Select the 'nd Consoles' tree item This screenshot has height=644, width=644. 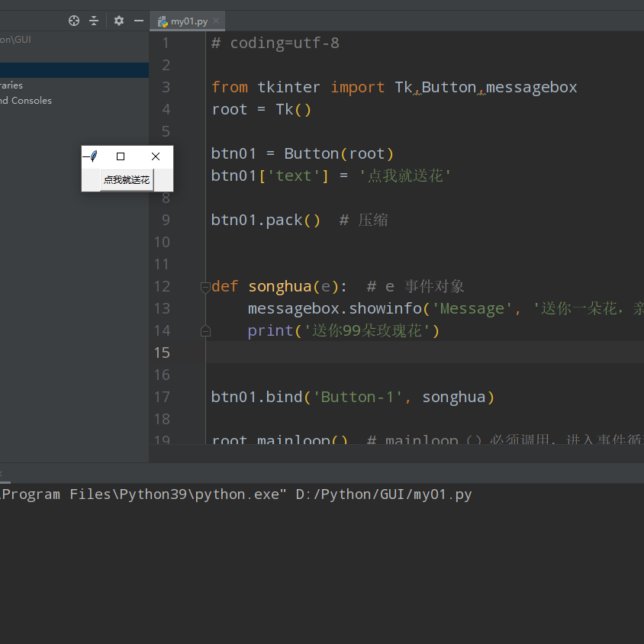point(26,100)
